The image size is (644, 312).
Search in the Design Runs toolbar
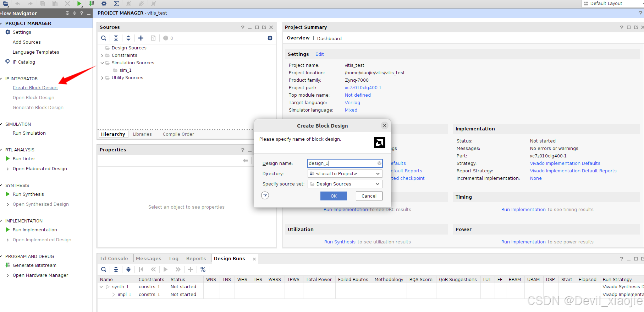pos(104,269)
